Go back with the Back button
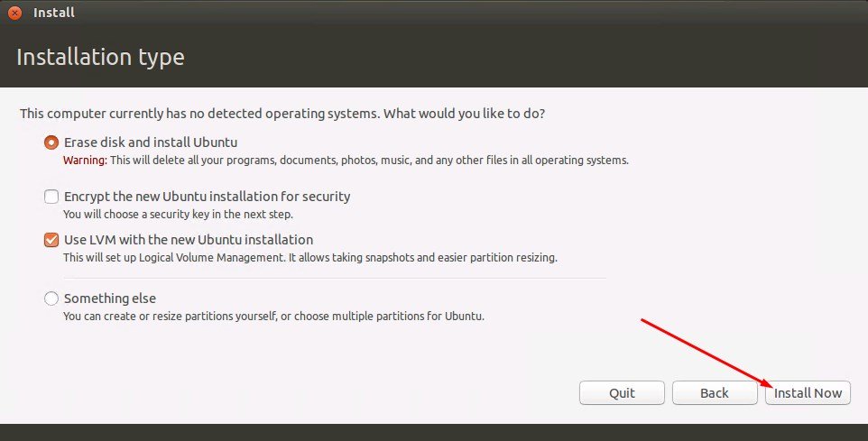868x441 pixels. point(714,393)
